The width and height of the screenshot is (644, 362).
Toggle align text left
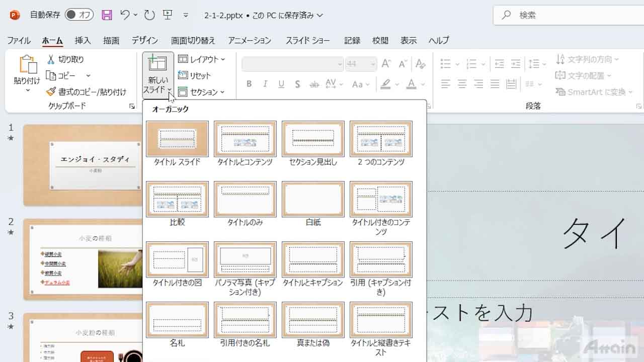tap(445, 84)
